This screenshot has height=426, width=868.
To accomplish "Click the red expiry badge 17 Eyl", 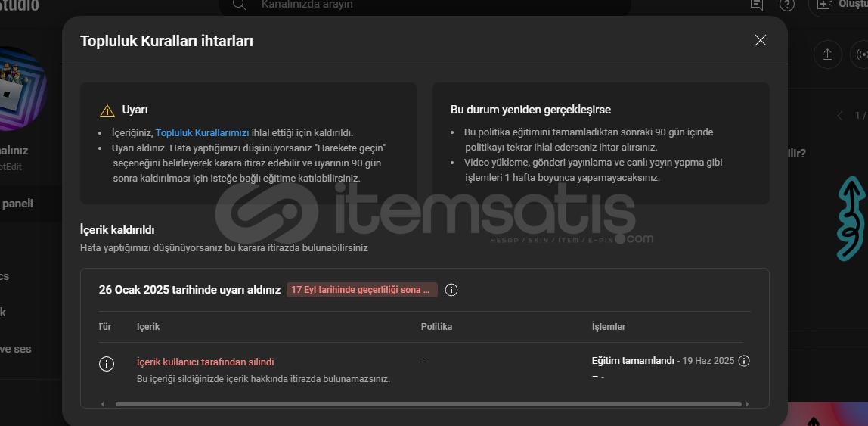I will pos(362,290).
